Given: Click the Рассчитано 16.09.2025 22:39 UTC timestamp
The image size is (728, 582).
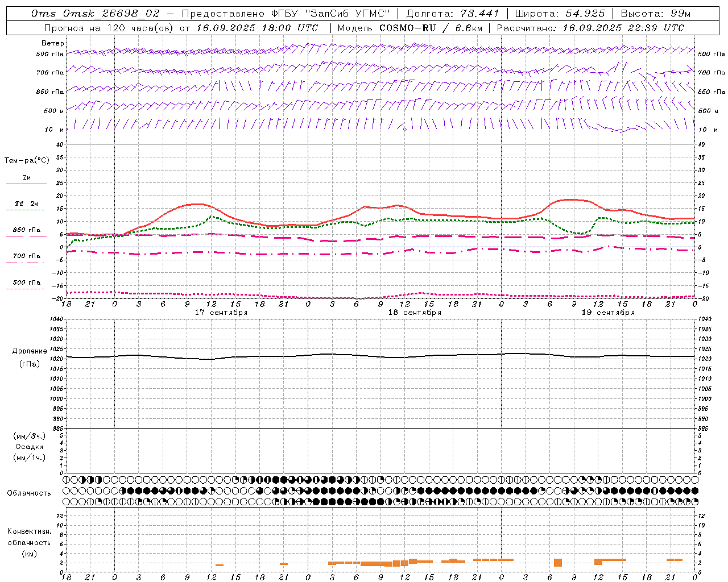Looking at the screenshot, I should point(590,28).
